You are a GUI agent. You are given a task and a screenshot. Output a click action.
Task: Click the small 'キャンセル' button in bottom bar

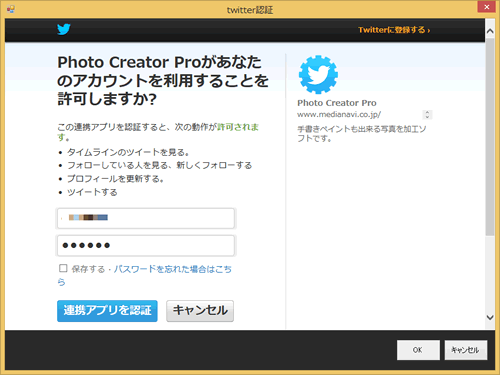click(466, 350)
